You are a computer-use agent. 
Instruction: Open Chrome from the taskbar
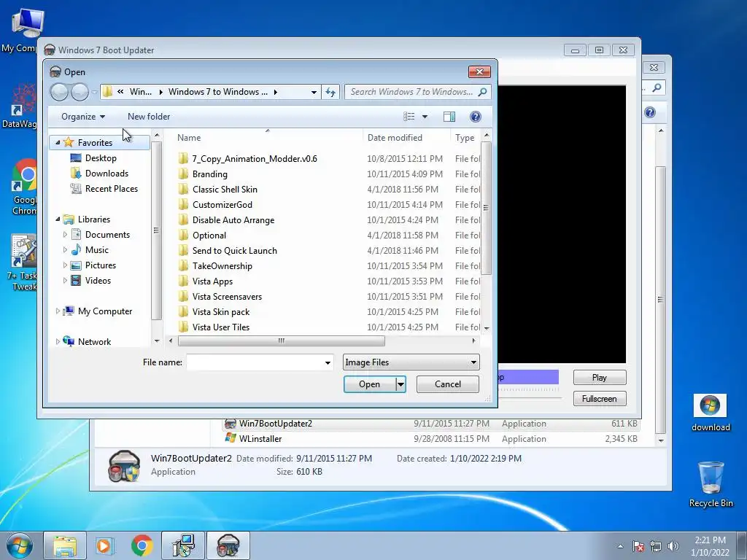pyautogui.click(x=142, y=545)
